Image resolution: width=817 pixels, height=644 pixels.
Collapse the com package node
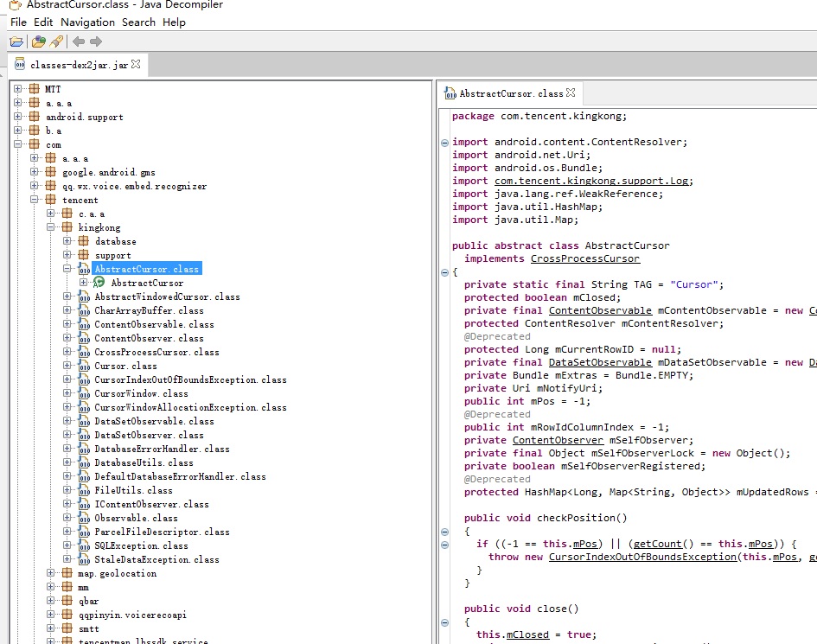[17, 143]
